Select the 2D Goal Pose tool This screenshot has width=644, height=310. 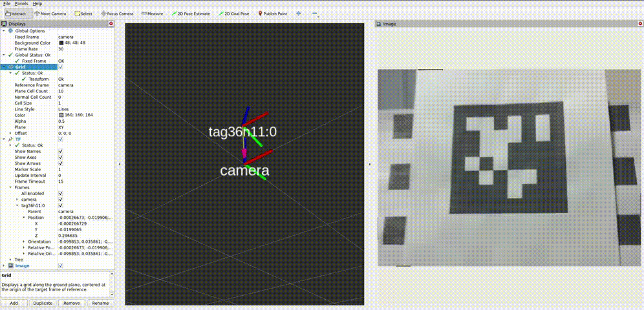(x=233, y=14)
